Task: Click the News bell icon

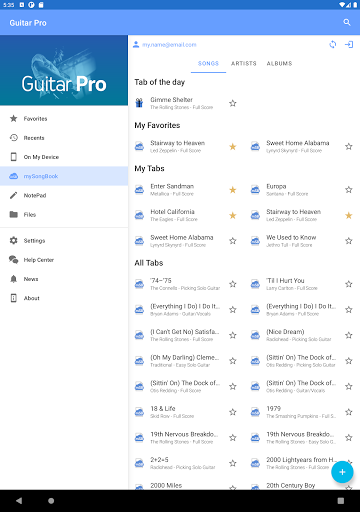Action: (x=13, y=279)
